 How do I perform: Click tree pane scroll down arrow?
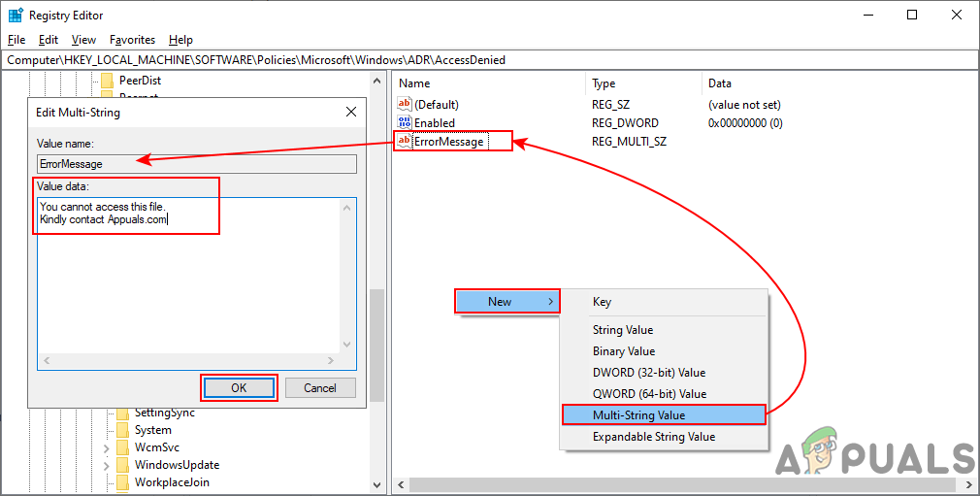376,484
